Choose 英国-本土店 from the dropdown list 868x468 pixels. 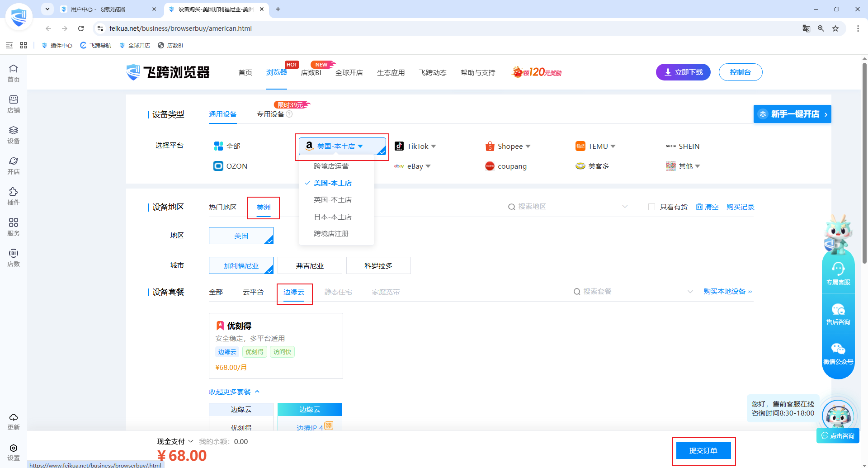point(333,200)
